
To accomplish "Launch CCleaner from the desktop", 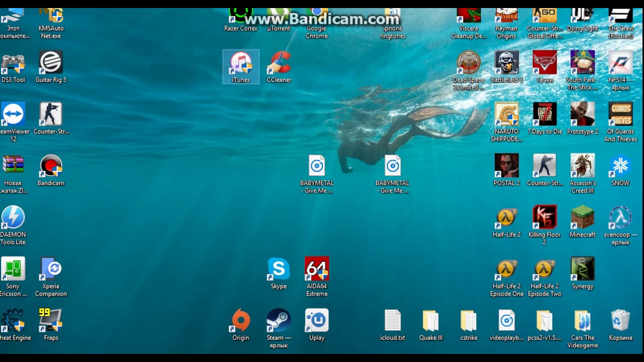I will click(x=279, y=62).
